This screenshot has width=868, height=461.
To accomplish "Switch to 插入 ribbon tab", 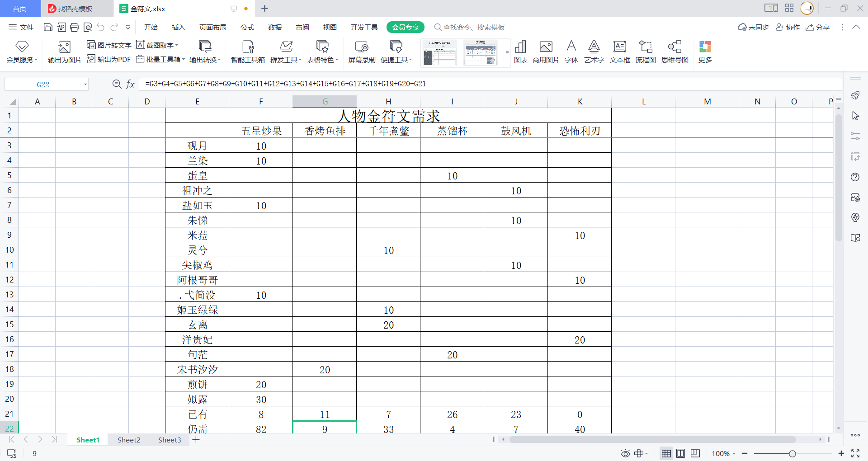I will click(x=179, y=27).
